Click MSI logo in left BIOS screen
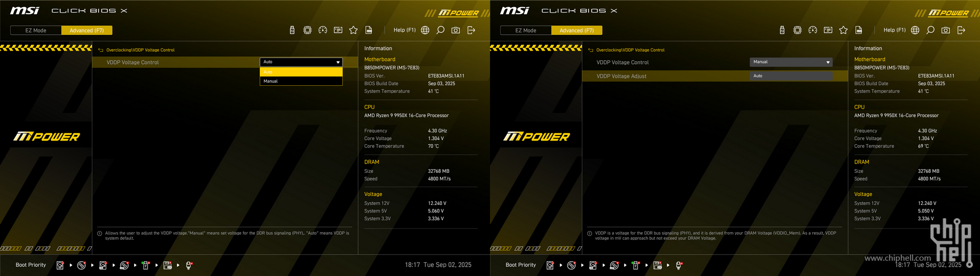The image size is (980, 276). click(x=24, y=11)
